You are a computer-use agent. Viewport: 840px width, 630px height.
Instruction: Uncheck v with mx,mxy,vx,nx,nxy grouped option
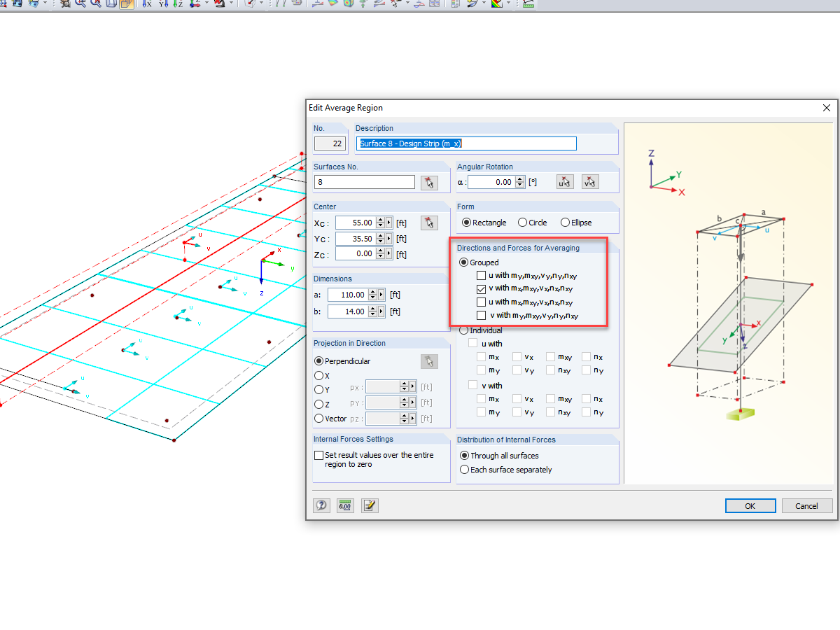click(x=481, y=288)
